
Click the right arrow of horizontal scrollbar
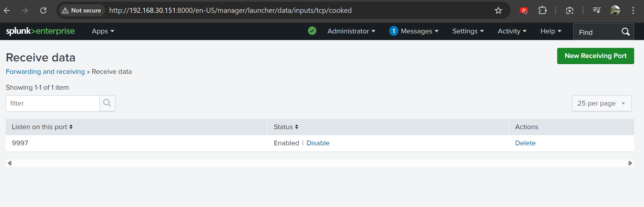click(x=630, y=163)
